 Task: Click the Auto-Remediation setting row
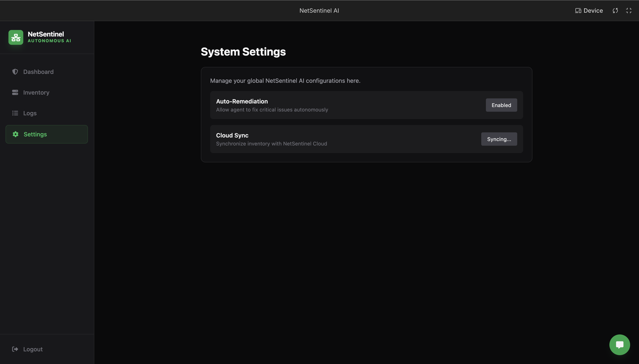(x=325, y=105)
